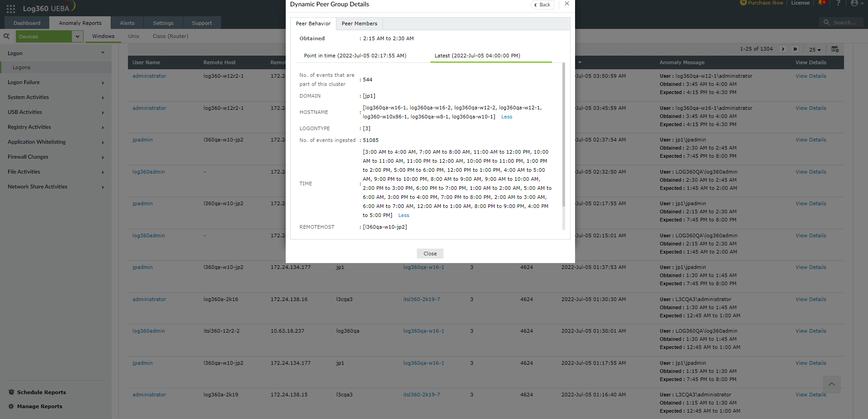Screen dimensions: 868x419
Task: Click the Anomaly Message column header
Action: click(x=682, y=62)
